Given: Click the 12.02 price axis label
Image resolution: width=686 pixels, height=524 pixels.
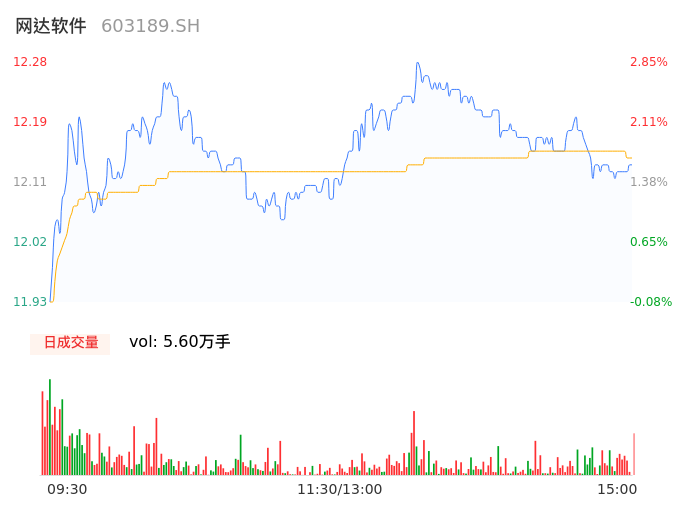Looking at the screenshot, I should pyautogui.click(x=30, y=242).
